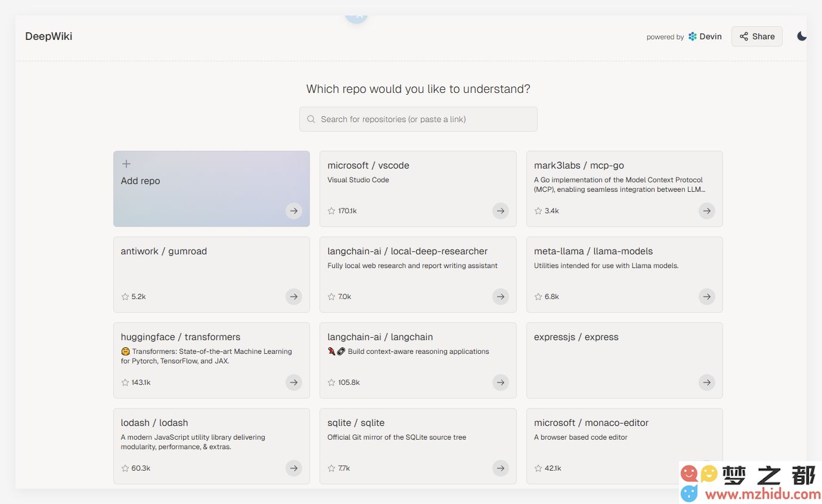This screenshot has height=504, width=822.
Task: Click the 170.1k star count
Action: click(x=348, y=211)
